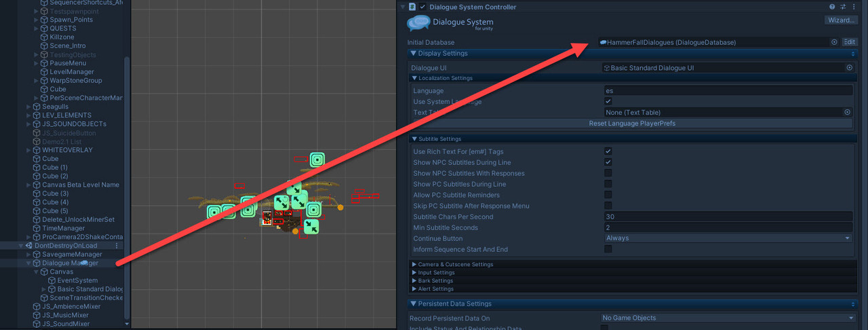
Task: Collapse the Dialogue Manager hierarchy node
Action: click(28, 263)
